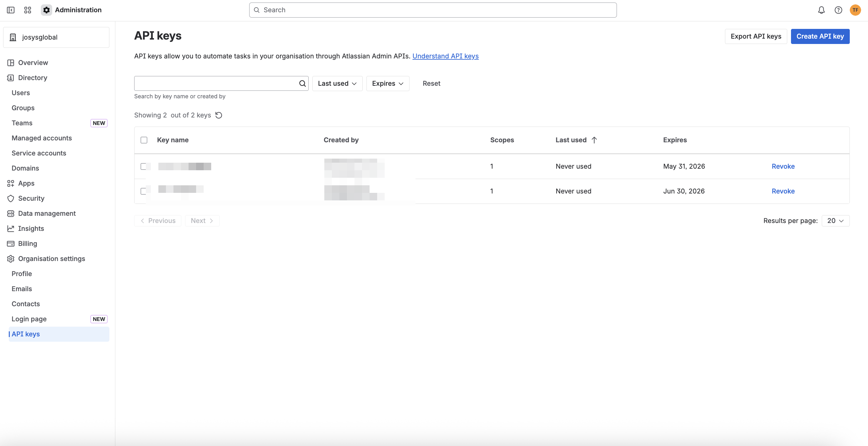The width and height of the screenshot is (868, 446).
Task: Click the refresh keys list icon
Action: click(x=219, y=115)
